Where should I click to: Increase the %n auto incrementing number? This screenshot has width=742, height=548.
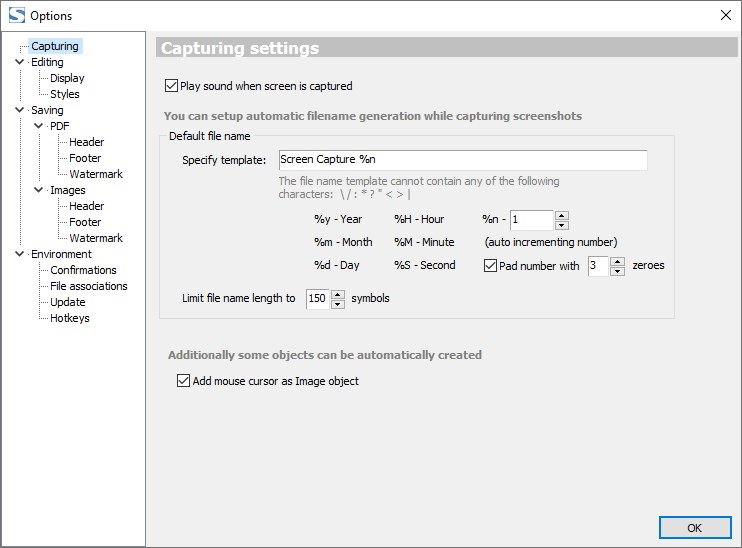[x=561, y=215]
